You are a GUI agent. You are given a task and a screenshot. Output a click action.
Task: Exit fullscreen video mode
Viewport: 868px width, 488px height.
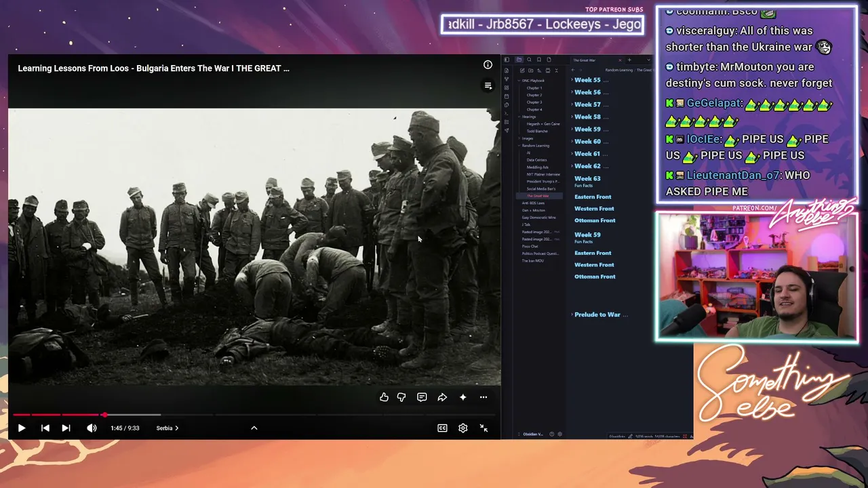pyautogui.click(x=484, y=428)
